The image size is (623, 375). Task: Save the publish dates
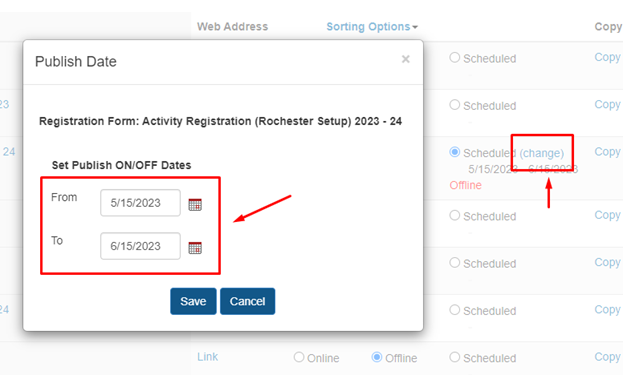(x=193, y=301)
